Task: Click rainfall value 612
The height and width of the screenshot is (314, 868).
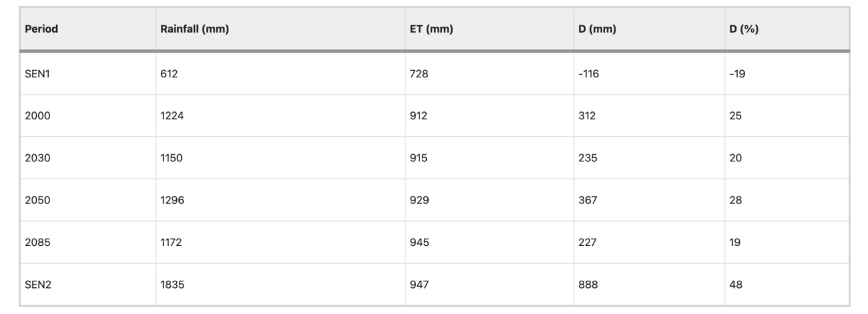Action: click(x=169, y=74)
